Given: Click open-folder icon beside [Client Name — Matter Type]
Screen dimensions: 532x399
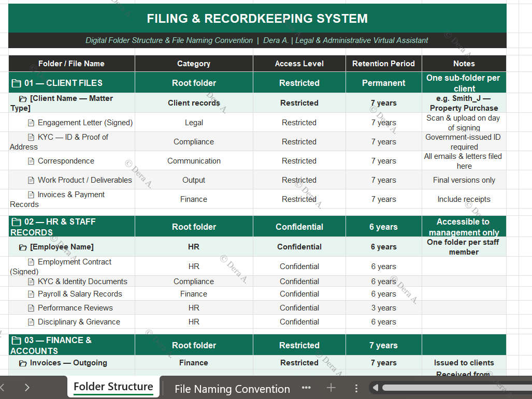Looking at the screenshot, I should coord(23,99).
